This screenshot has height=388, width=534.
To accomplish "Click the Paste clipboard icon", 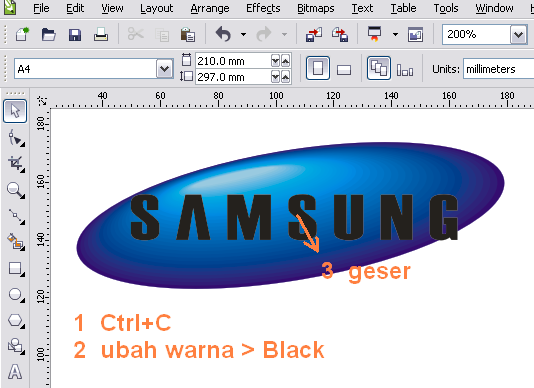I will click(x=188, y=34).
